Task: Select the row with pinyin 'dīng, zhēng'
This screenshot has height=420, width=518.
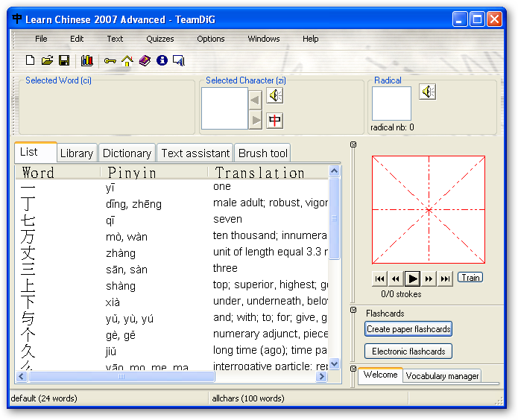Action: pos(171,203)
